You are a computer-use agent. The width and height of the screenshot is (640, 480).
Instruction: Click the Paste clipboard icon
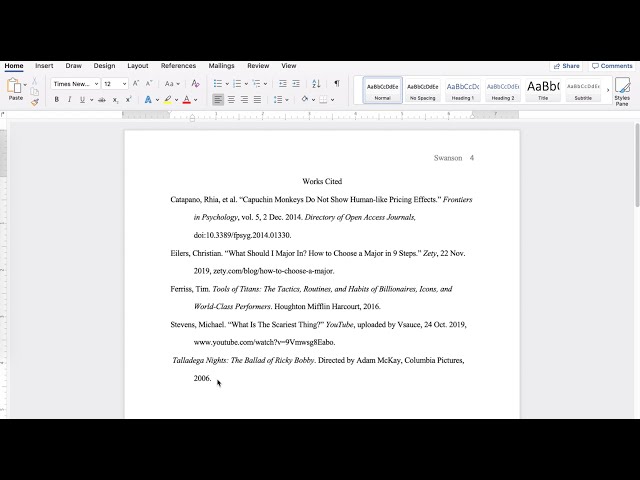[x=14, y=86]
